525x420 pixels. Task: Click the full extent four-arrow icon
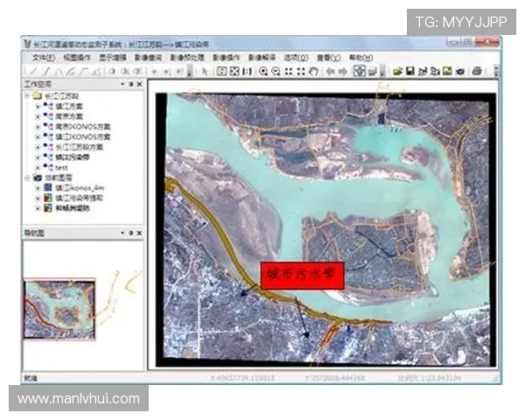(234, 72)
